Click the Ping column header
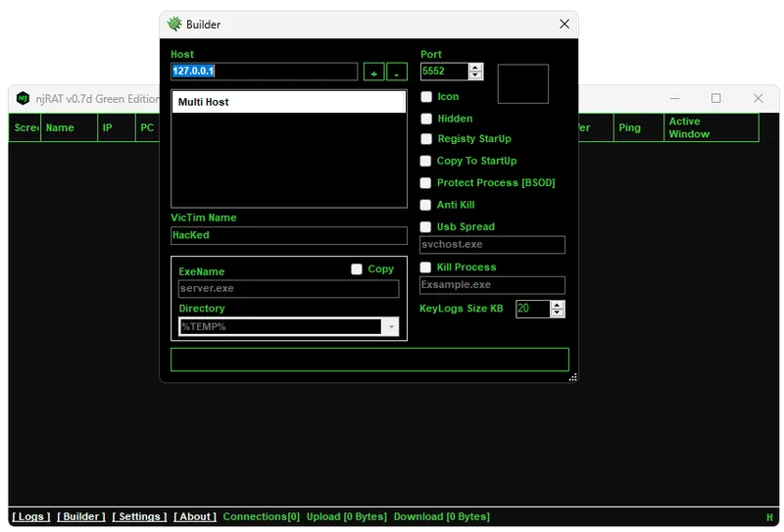 click(629, 127)
